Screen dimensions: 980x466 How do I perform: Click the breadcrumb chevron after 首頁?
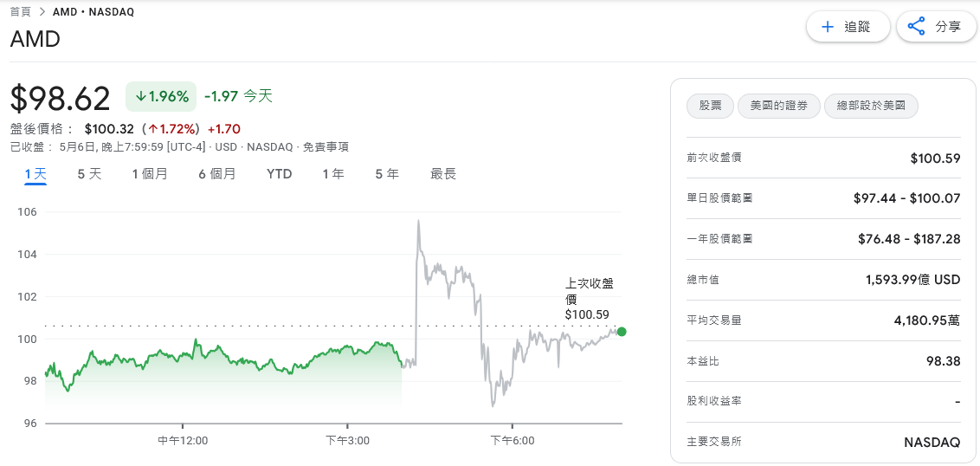pyautogui.click(x=42, y=12)
